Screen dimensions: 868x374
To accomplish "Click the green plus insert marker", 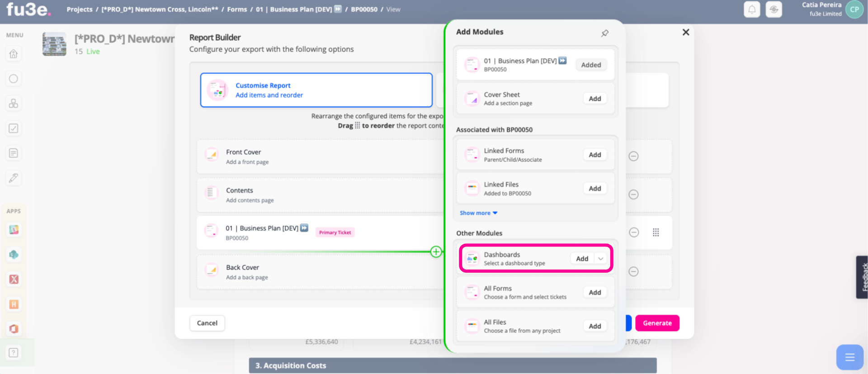I will click(436, 252).
